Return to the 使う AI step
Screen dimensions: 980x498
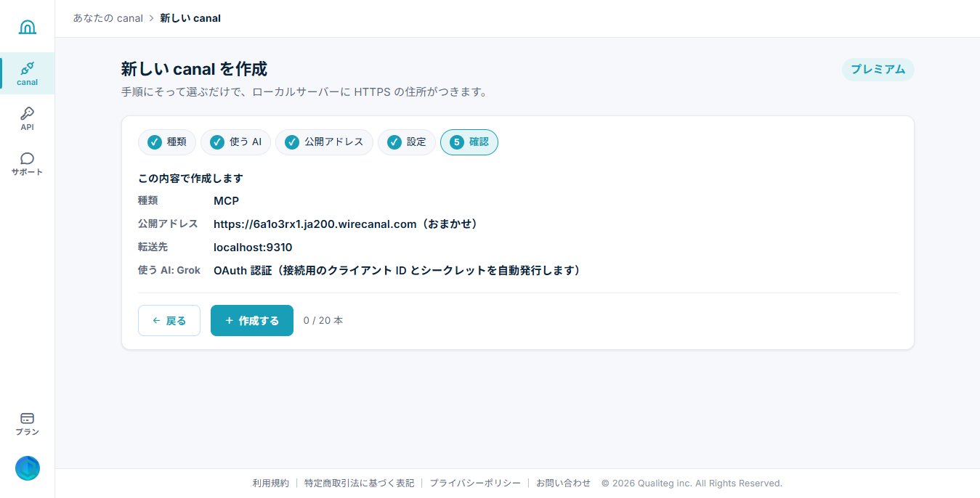tap(235, 142)
